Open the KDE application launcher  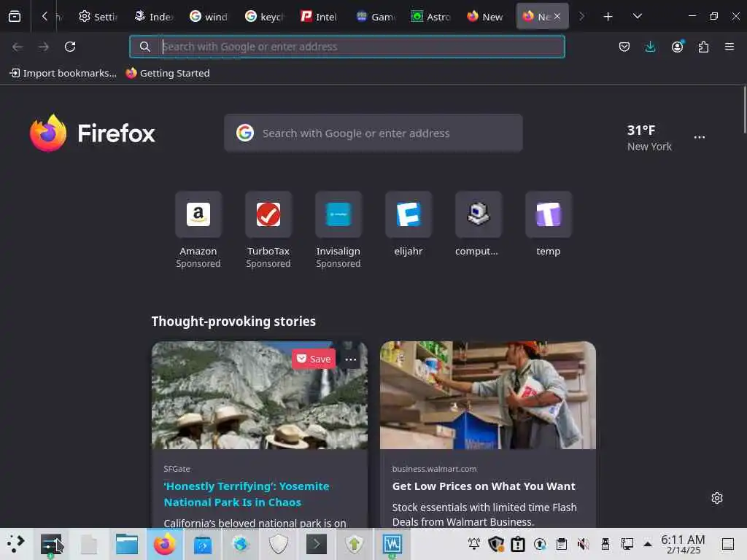point(15,544)
